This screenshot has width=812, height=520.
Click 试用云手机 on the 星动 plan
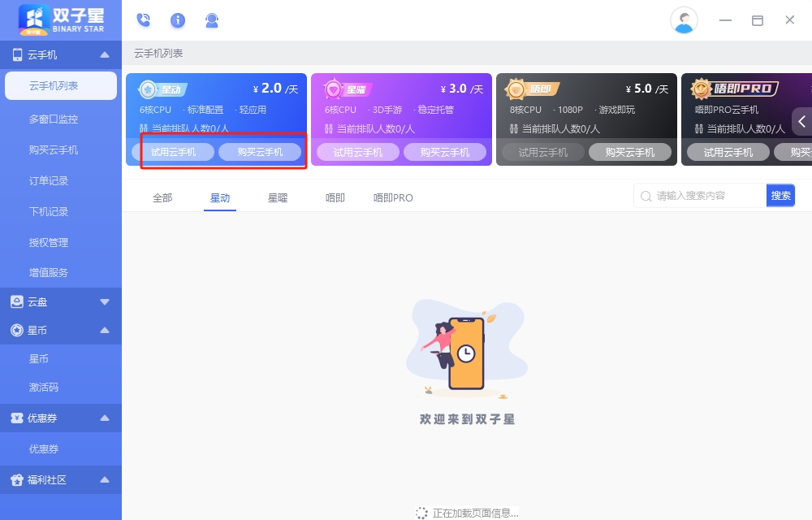point(174,151)
